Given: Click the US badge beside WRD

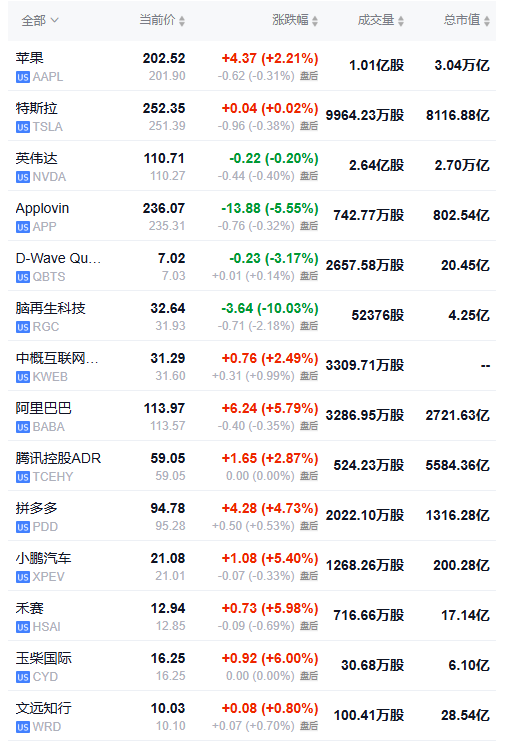Looking at the screenshot, I should tap(22, 727).
